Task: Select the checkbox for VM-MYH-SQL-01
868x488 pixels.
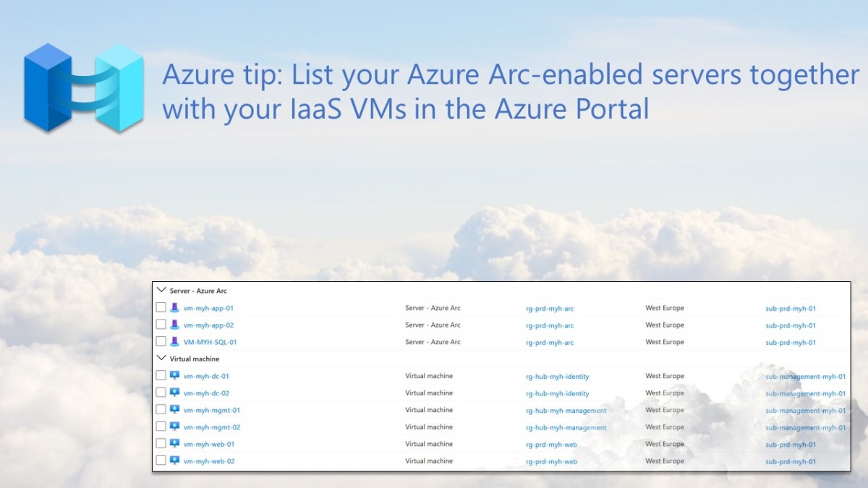Action: click(x=162, y=342)
